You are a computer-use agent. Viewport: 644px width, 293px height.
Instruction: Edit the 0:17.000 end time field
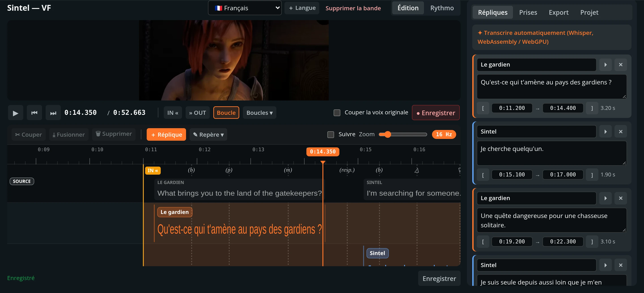point(563,175)
